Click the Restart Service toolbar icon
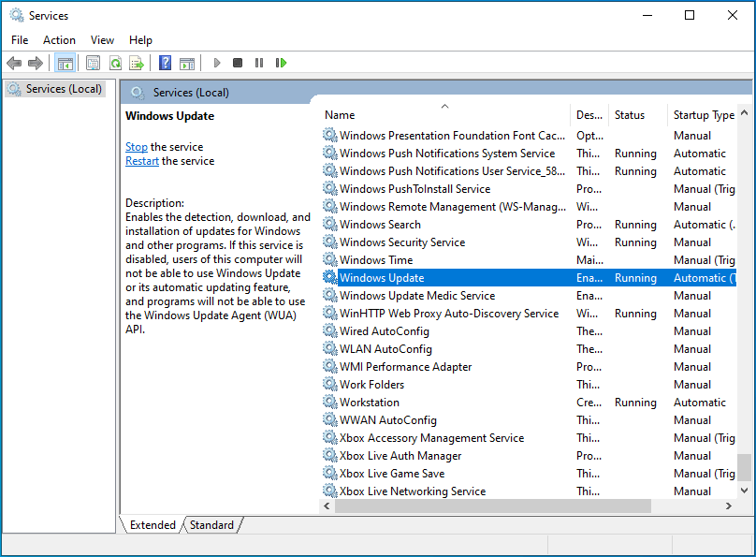The height and width of the screenshot is (557, 756). pyautogui.click(x=281, y=63)
